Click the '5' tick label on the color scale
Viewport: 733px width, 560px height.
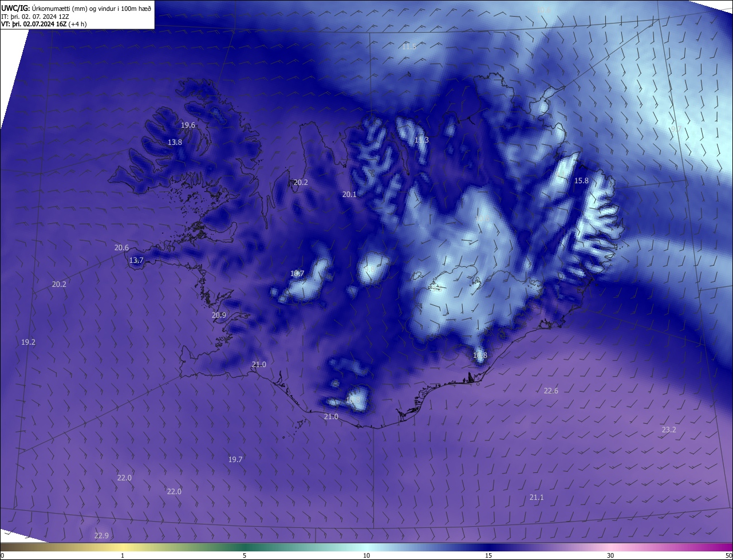click(245, 555)
